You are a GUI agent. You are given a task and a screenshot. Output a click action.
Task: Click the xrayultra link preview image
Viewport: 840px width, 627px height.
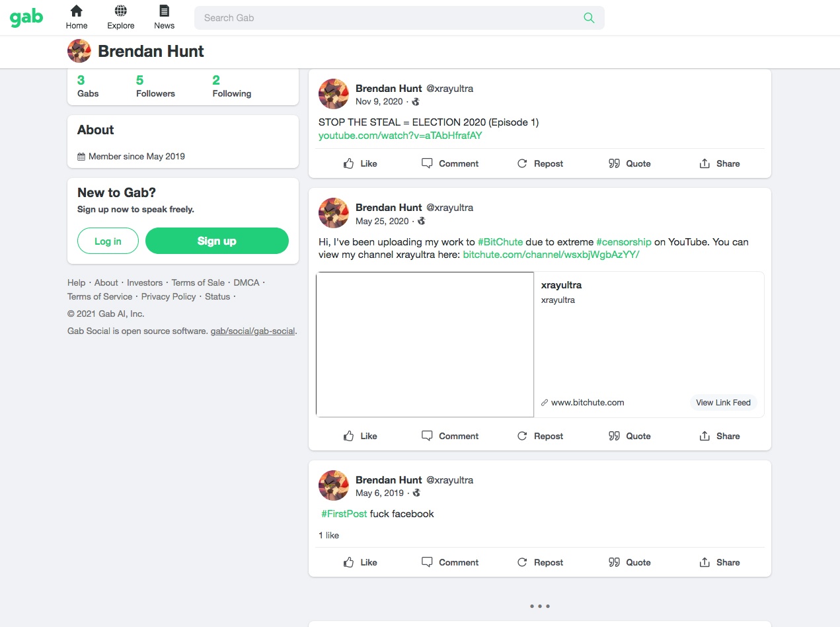click(x=425, y=345)
